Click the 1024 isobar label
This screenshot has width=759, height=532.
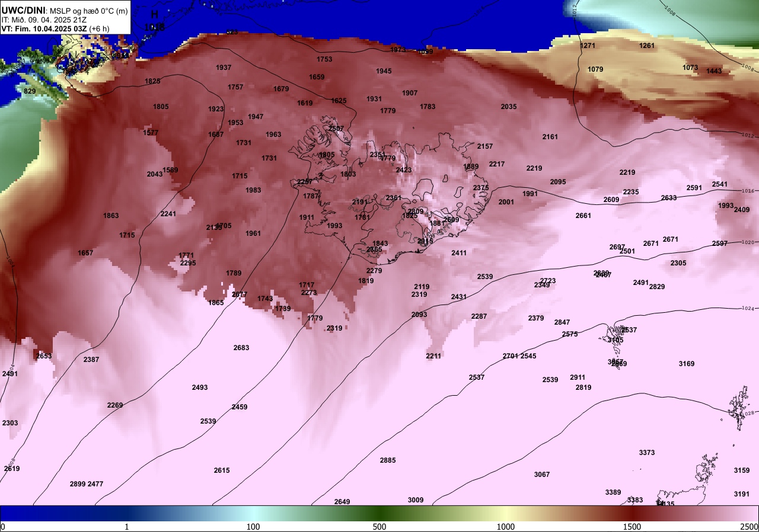[x=748, y=309]
